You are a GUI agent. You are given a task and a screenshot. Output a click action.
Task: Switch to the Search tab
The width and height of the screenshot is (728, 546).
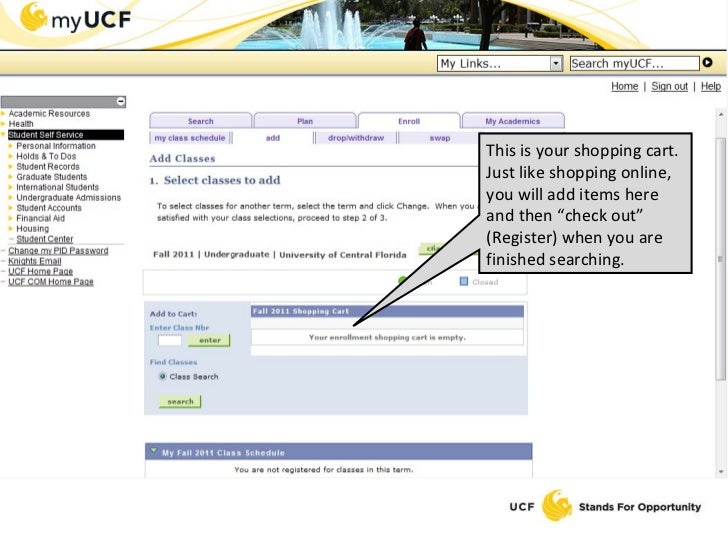point(201,121)
